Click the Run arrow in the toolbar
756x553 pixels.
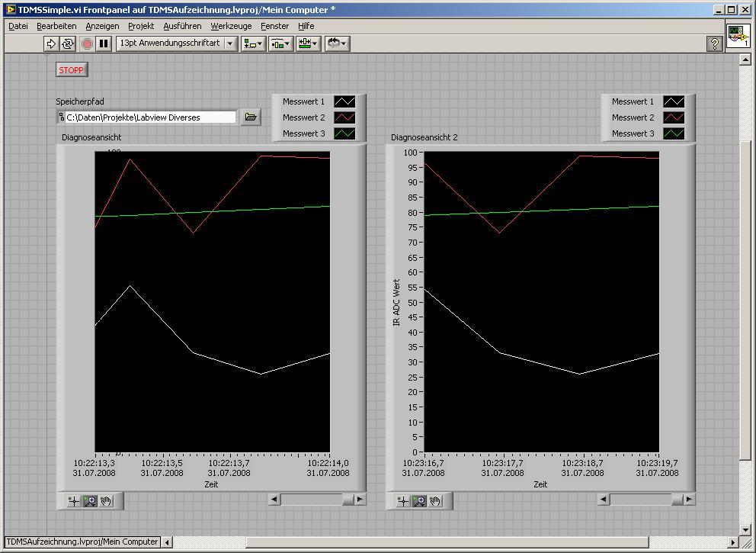52,43
